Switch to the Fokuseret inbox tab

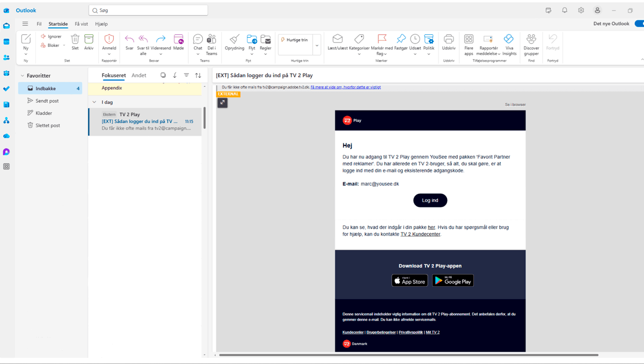pos(114,75)
